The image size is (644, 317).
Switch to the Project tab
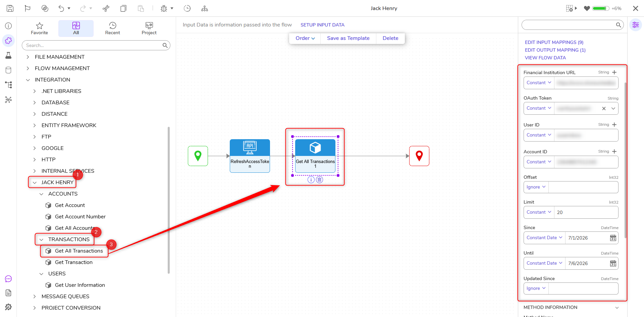(x=149, y=29)
